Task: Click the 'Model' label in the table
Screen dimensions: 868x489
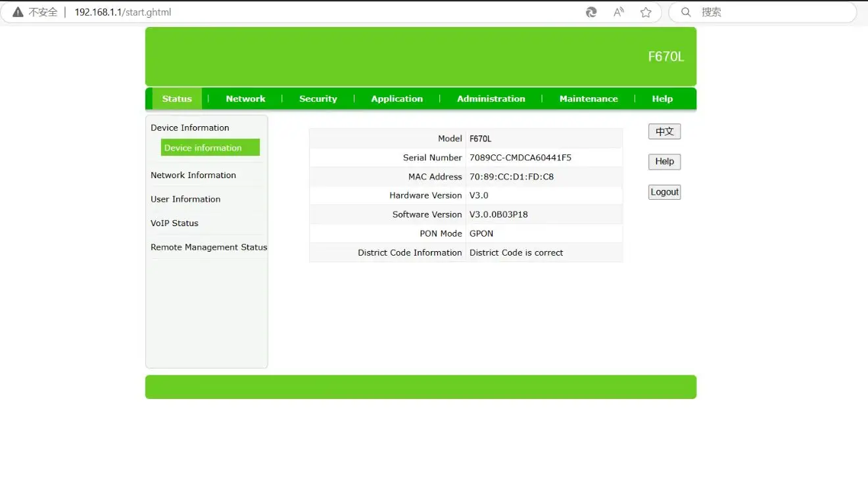Action: [450, 139]
